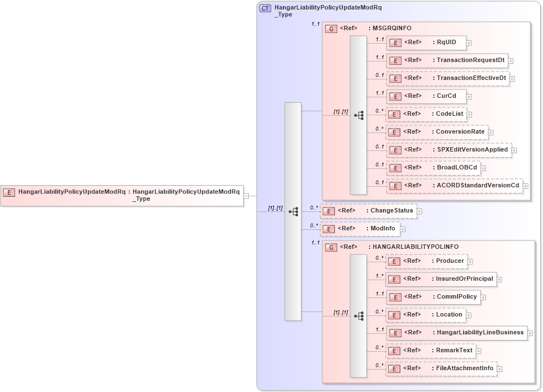Screen dimensions: 543x392
Task: Select the E icon for RqUID element
Action: pos(395,42)
